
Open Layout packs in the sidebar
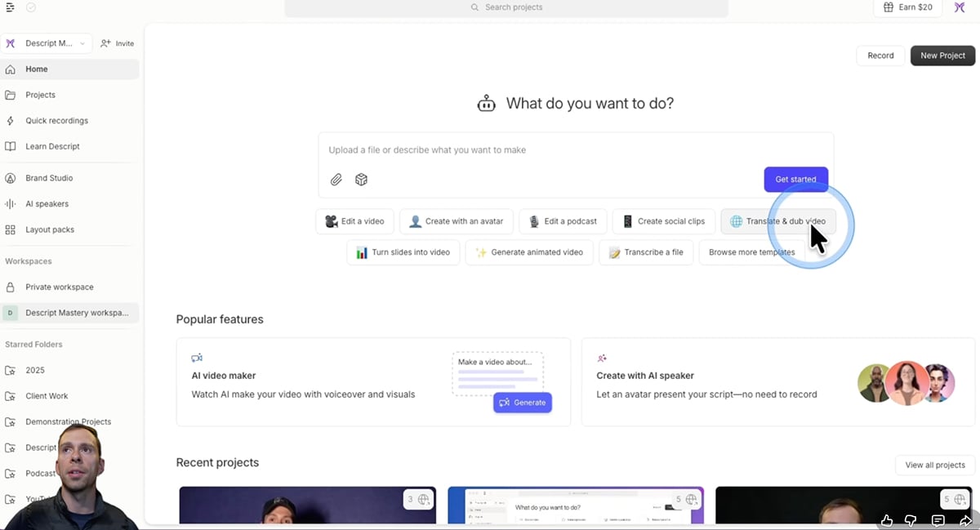(x=49, y=229)
